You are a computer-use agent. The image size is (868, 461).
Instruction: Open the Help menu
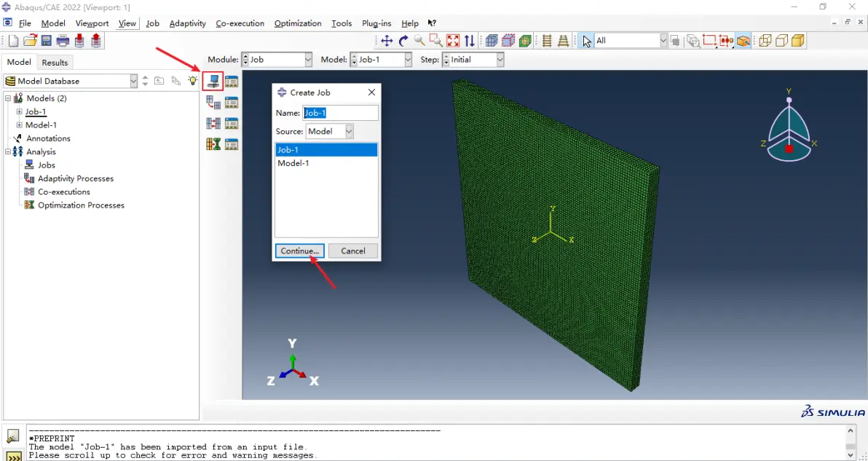(x=410, y=23)
